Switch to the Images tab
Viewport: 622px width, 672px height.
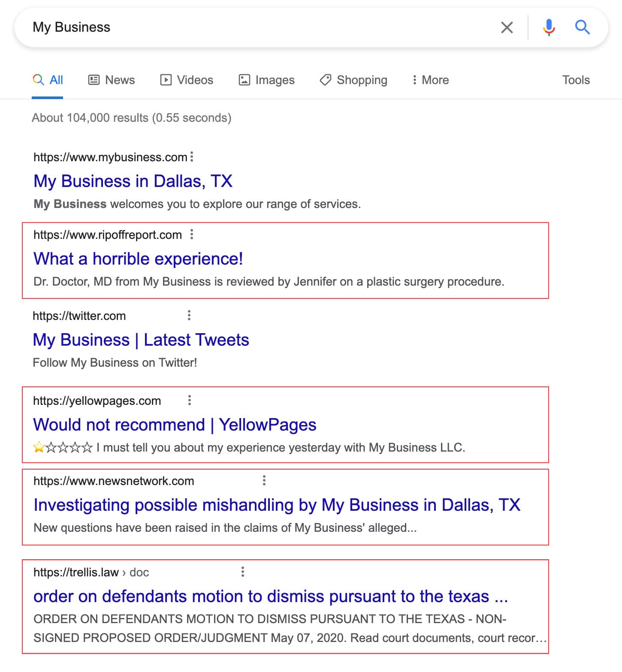(266, 80)
